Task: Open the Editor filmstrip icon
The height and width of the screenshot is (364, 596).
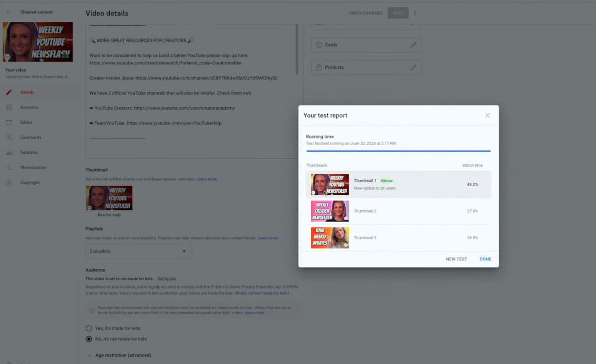Action: 9,122
